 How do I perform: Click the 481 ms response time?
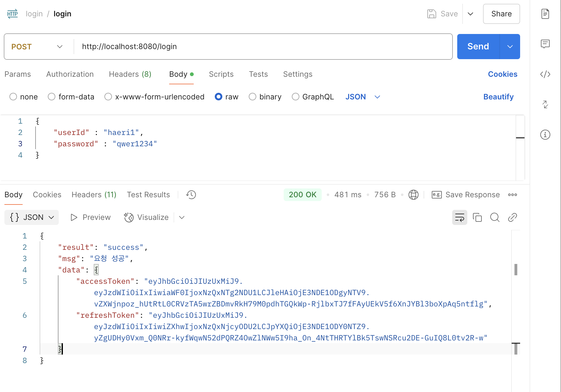tap(348, 195)
